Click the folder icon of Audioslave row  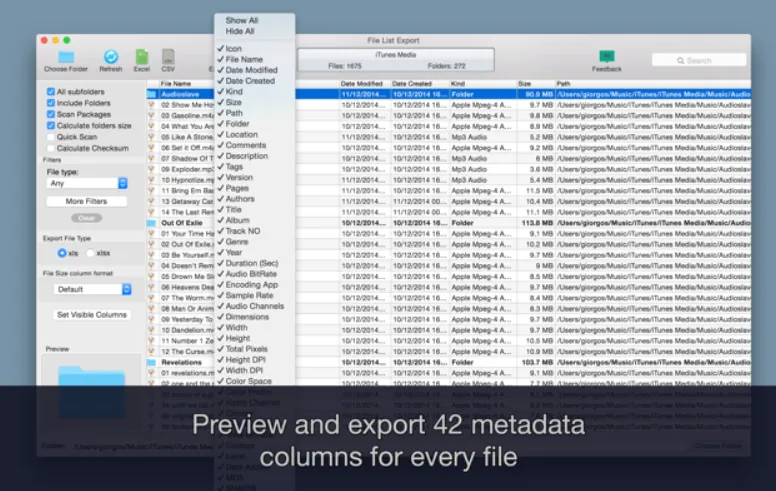152,94
